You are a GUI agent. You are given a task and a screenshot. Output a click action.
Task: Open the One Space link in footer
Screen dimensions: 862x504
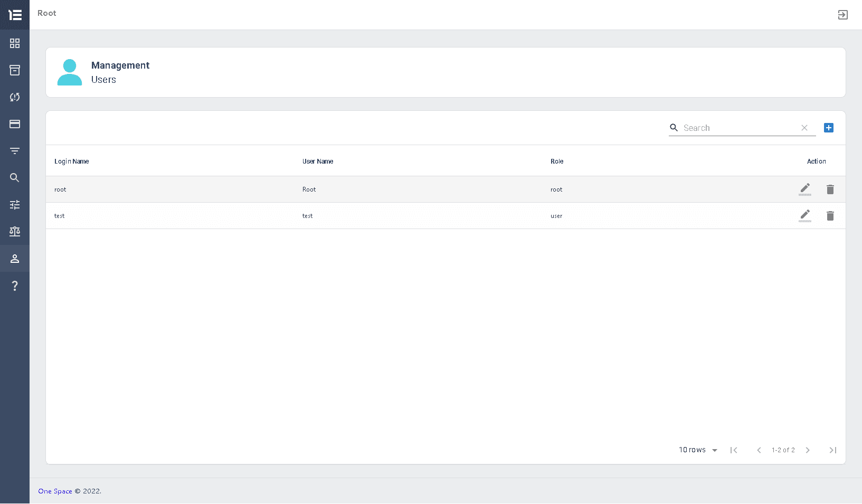click(55, 491)
